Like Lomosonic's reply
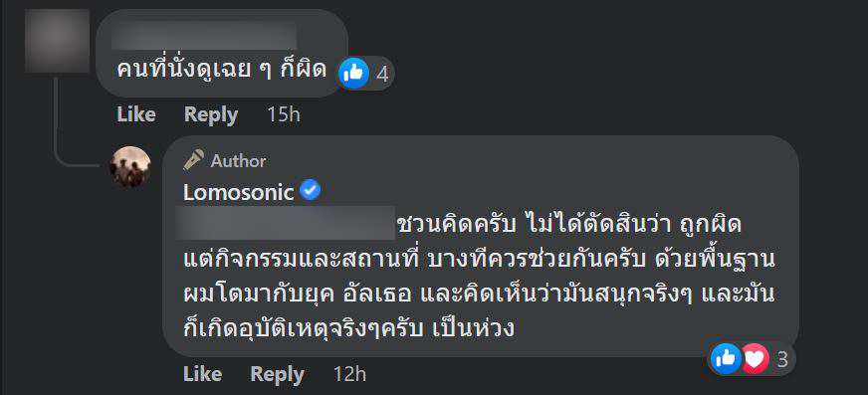The width and height of the screenshot is (868, 395). tap(203, 374)
